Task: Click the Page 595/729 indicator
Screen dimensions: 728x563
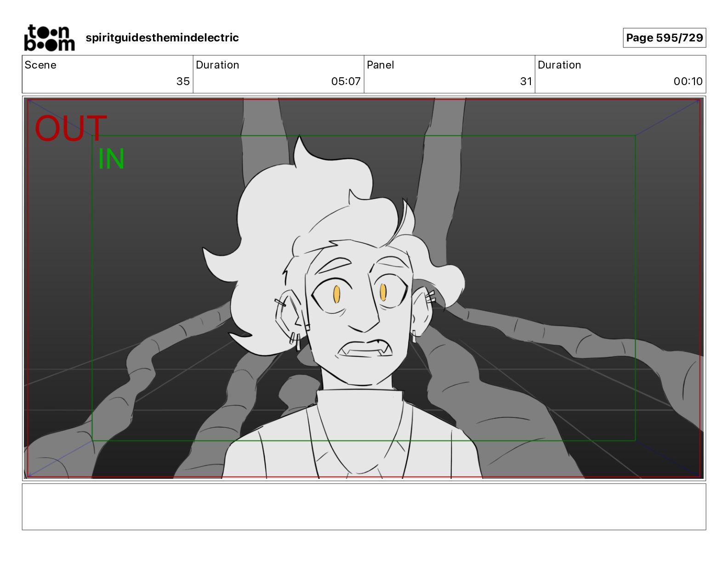Action: [664, 38]
